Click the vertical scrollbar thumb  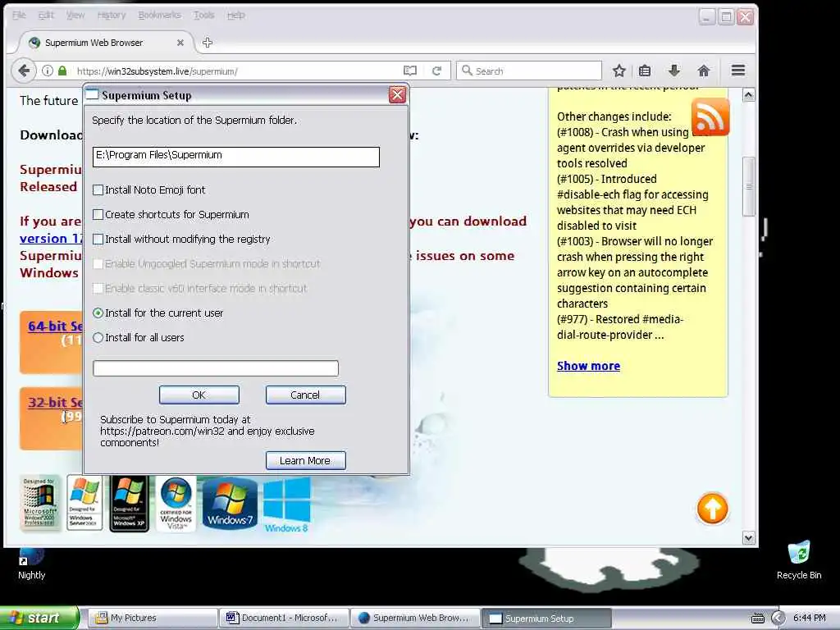coord(748,186)
